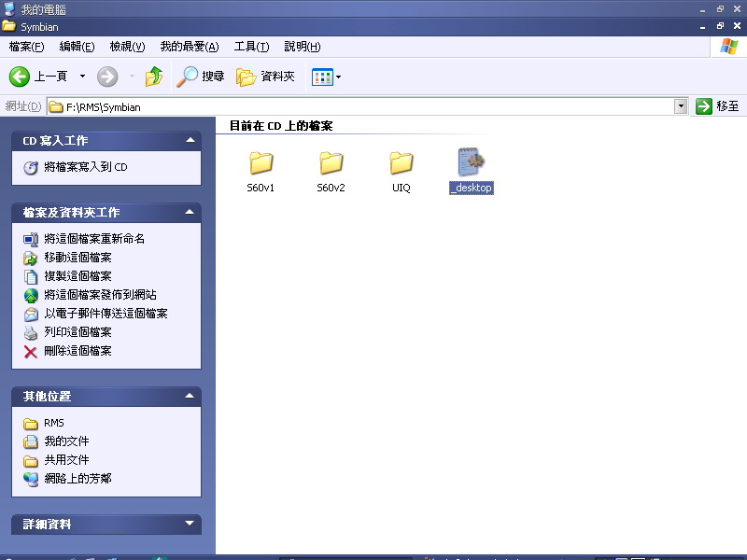Image resolution: width=747 pixels, height=560 pixels.
Task: Click 以電子郵件傳送這個檔案 link
Action: coord(106,314)
